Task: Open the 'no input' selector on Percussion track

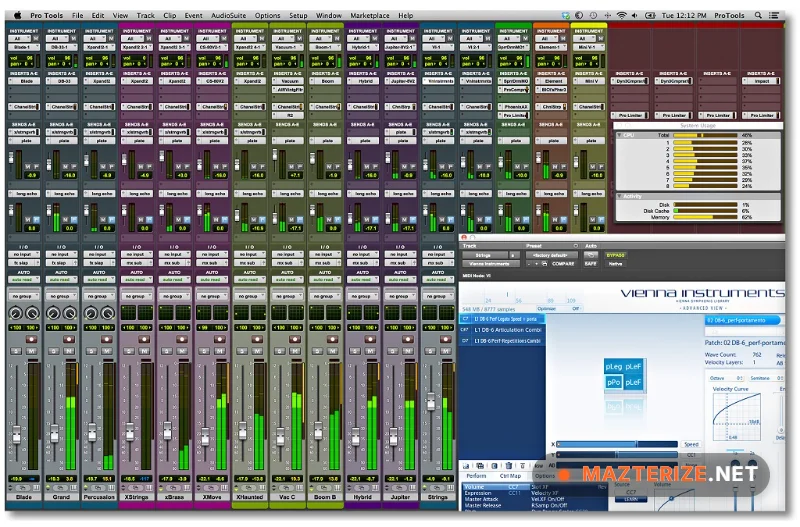Action: pyautogui.click(x=99, y=254)
